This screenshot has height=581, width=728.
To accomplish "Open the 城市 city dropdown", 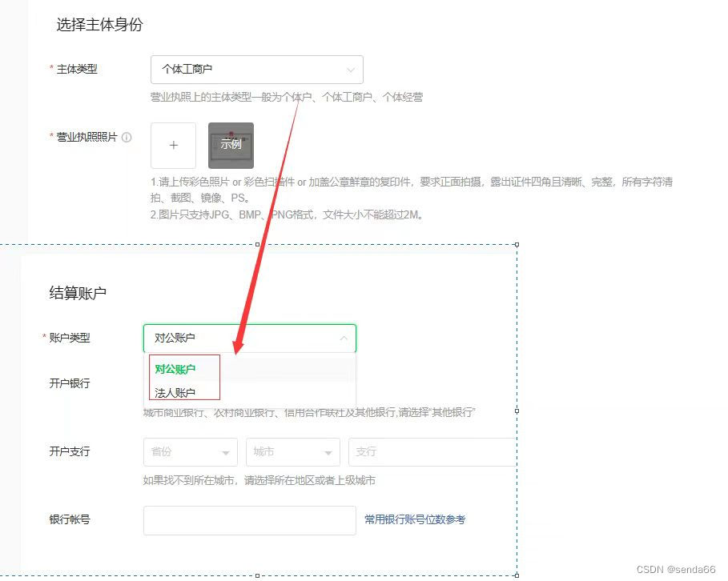I will click(x=293, y=452).
